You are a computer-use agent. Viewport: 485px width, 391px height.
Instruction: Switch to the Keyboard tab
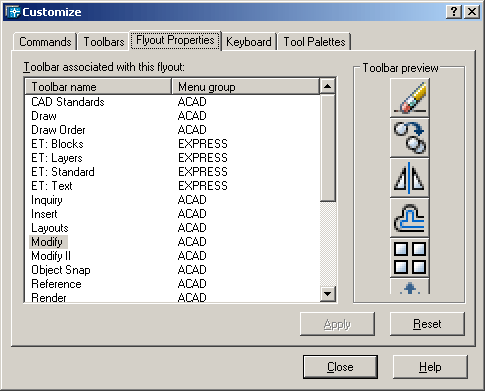249,42
